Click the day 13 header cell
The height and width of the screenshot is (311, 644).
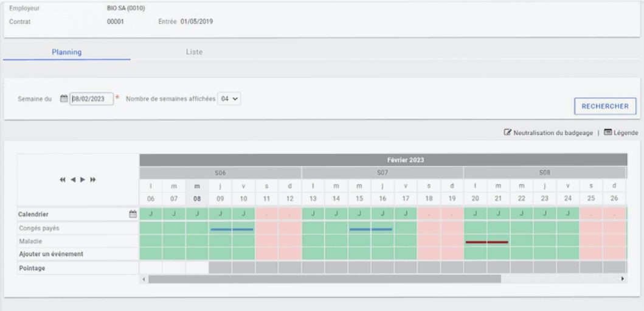click(313, 199)
